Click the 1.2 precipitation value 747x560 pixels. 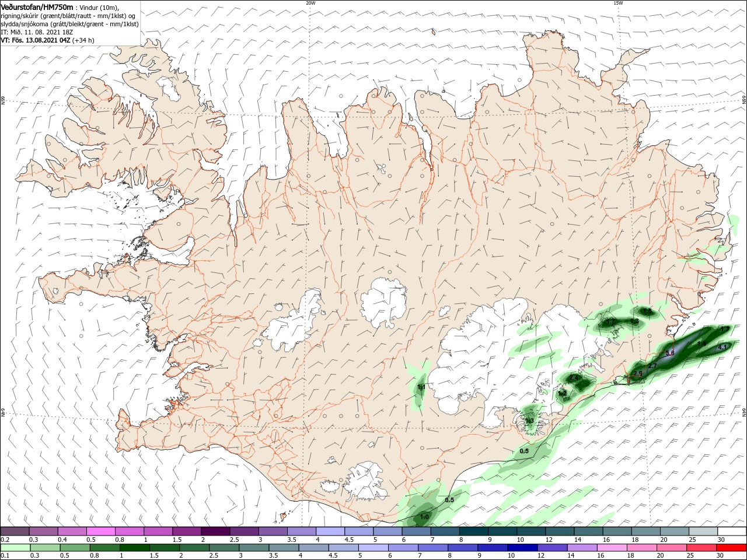coord(562,393)
